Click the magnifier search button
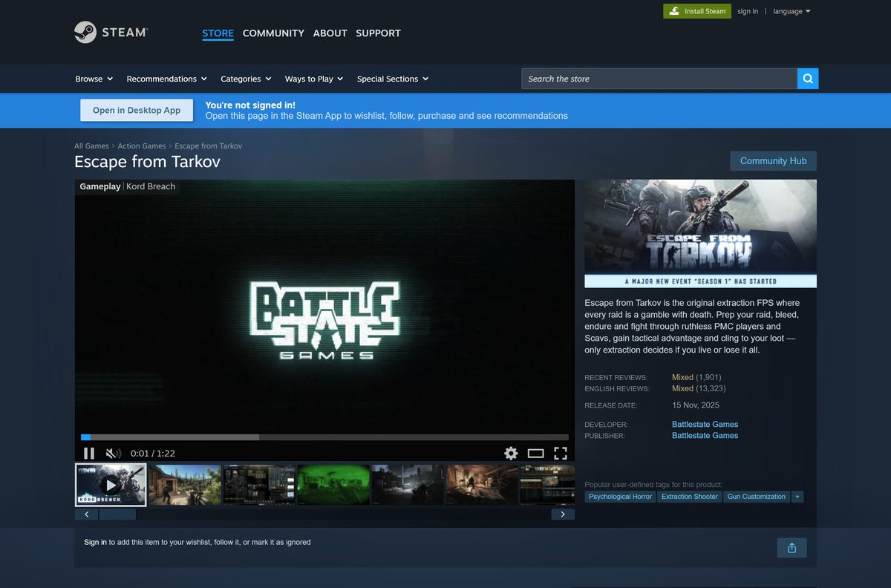The width and height of the screenshot is (891, 588). tap(808, 79)
